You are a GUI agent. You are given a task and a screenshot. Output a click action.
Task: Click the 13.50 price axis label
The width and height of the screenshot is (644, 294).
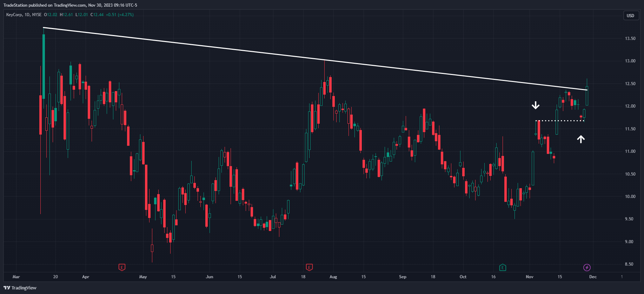click(x=630, y=39)
